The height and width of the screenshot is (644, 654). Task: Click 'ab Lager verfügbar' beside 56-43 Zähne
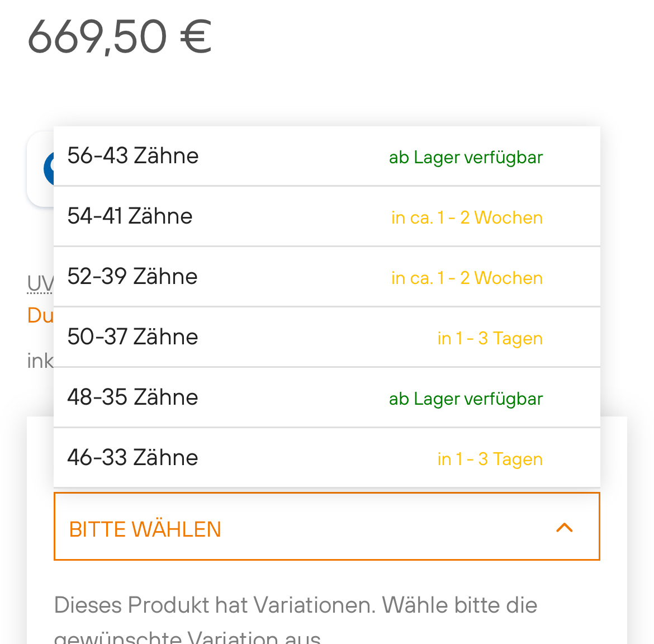pos(466,158)
